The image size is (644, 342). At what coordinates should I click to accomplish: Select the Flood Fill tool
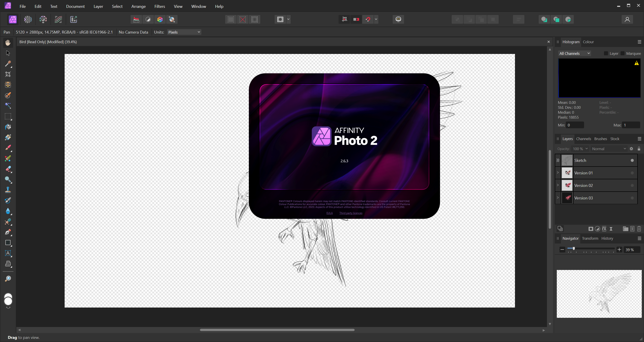click(x=8, y=127)
